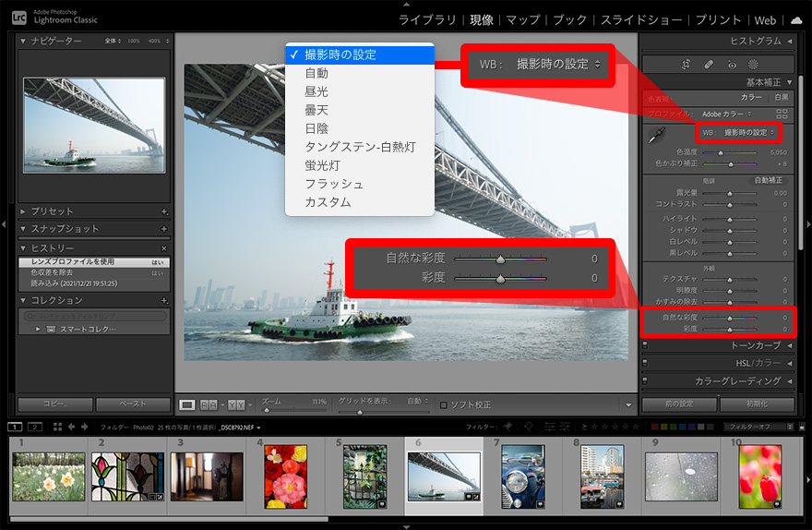Add a new preset with plus icon

[x=164, y=211]
